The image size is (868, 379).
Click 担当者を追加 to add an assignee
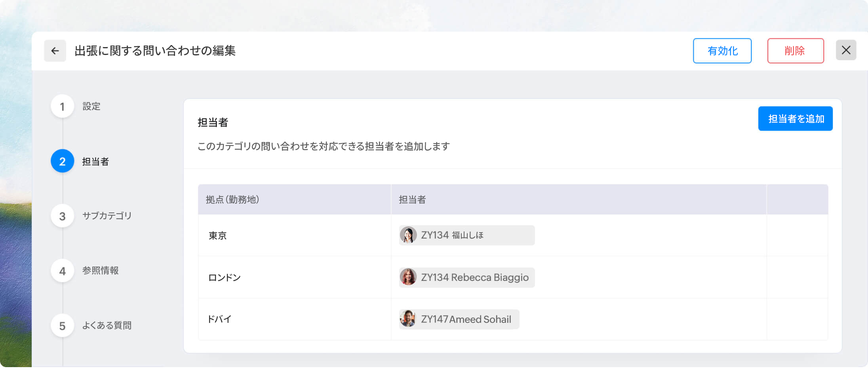(x=795, y=118)
